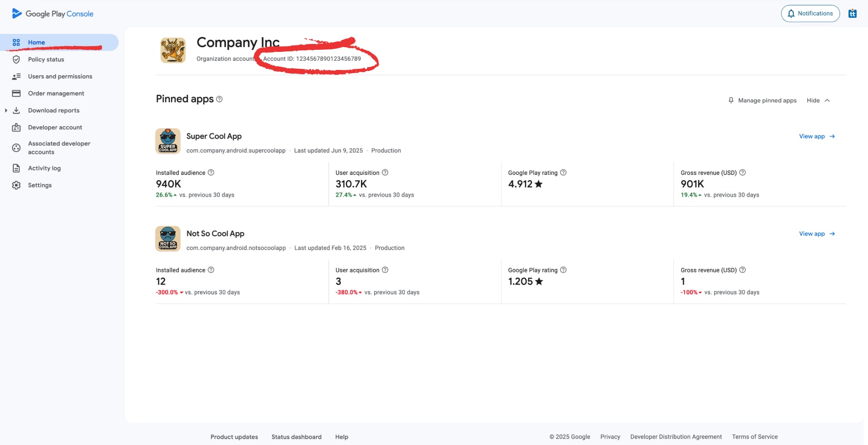The width and height of the screenshot is (868, 445).
Task: Click the Home grid icon
Action: (16, 42)
